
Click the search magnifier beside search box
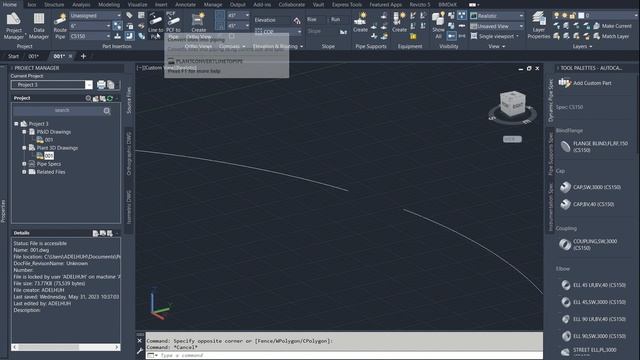[x=107, y=111]
